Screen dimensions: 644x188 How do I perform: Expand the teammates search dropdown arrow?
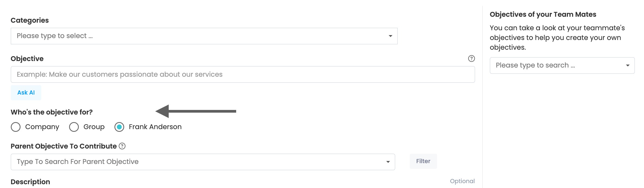coord(628,65)
